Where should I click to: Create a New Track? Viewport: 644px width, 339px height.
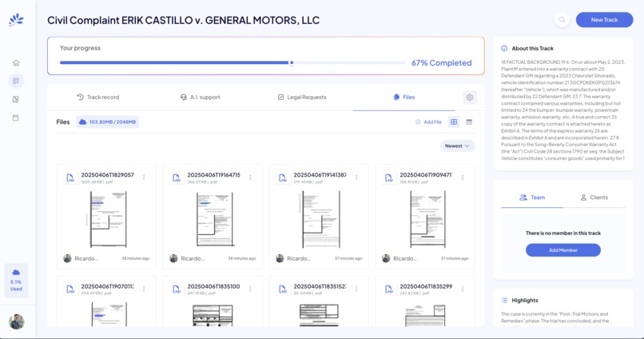[604, 20]
